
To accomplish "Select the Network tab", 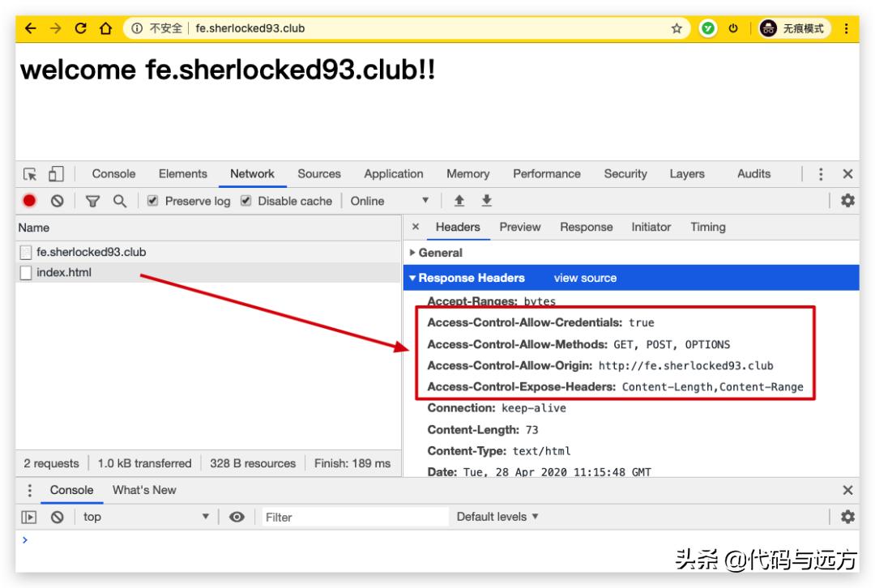I will pyautogui.click(x=252, y=174).
